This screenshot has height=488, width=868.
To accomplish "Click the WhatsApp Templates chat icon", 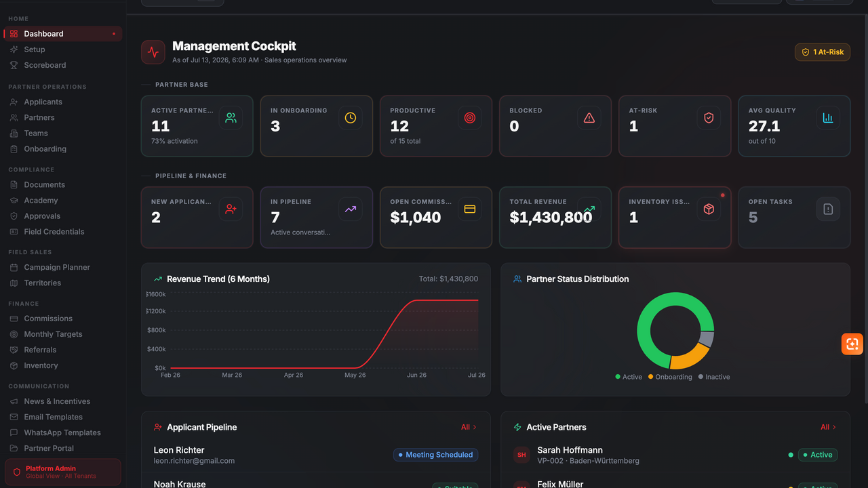I will pos(14,432).
